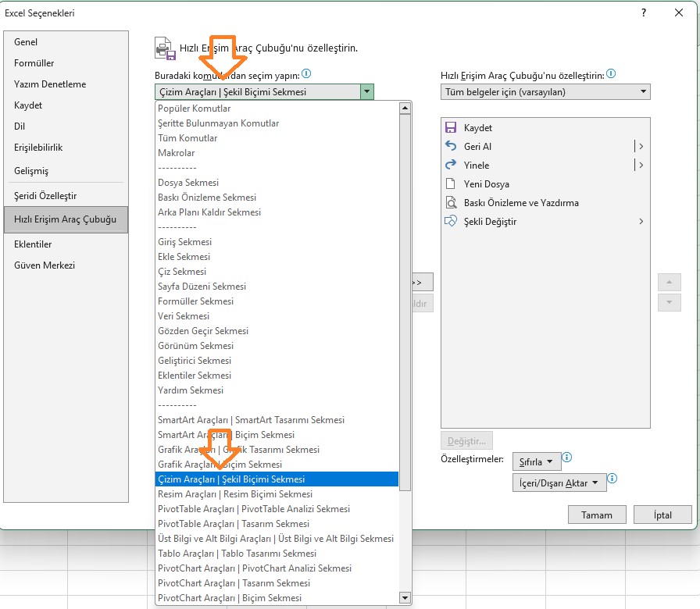Image resolution: width=700 pixels, height=609 pixels.
Task: Click info icon next to İçeri/Dışarı Aktar
Action: (x=612, y=479)
